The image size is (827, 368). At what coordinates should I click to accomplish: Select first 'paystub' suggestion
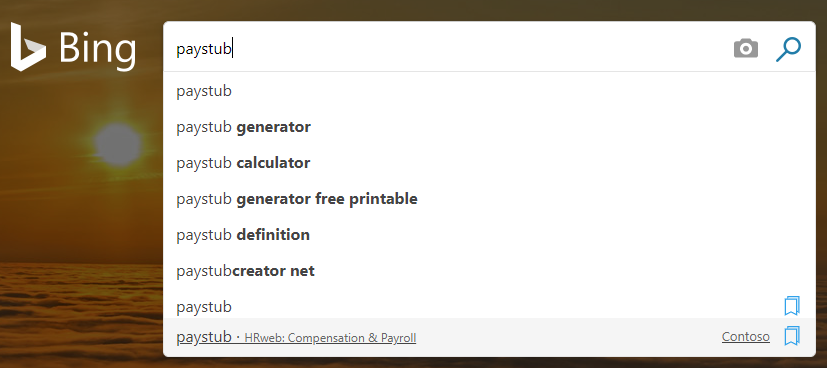coord(489,91)
